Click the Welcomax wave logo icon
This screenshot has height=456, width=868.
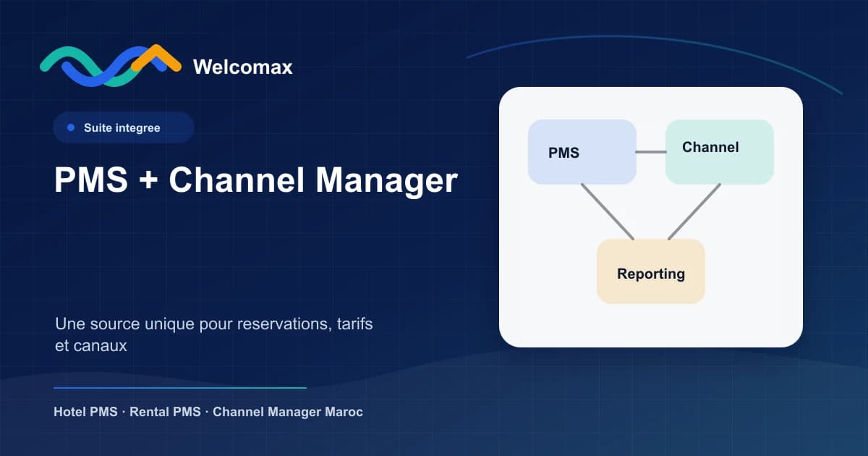point(110,65)
